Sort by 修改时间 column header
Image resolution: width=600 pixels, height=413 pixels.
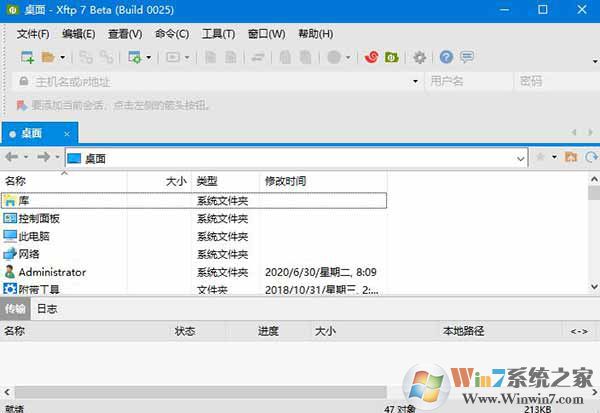(x=323, y=181)
